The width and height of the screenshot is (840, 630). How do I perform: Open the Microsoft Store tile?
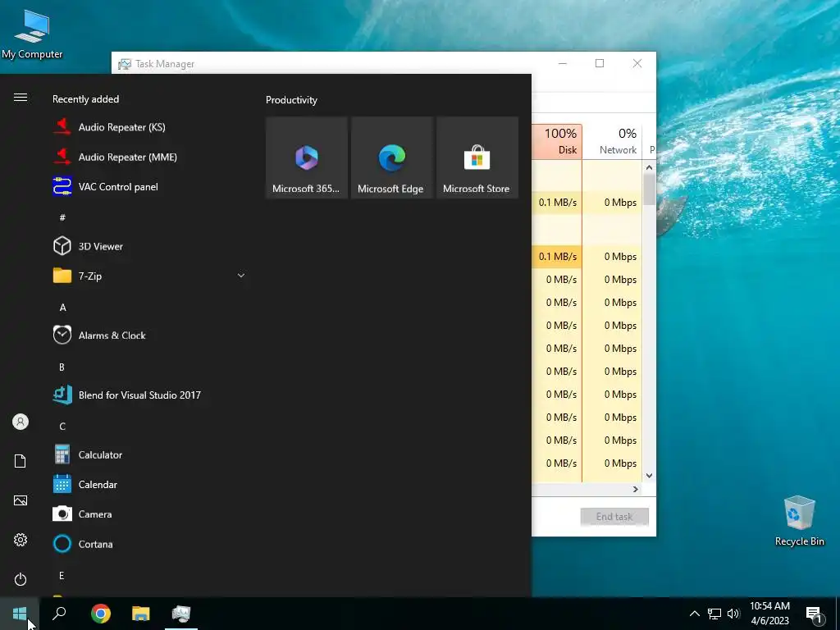pos(477,157)
